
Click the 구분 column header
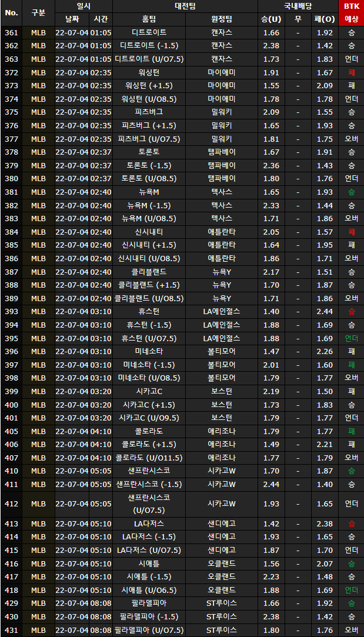click(39, 12)
